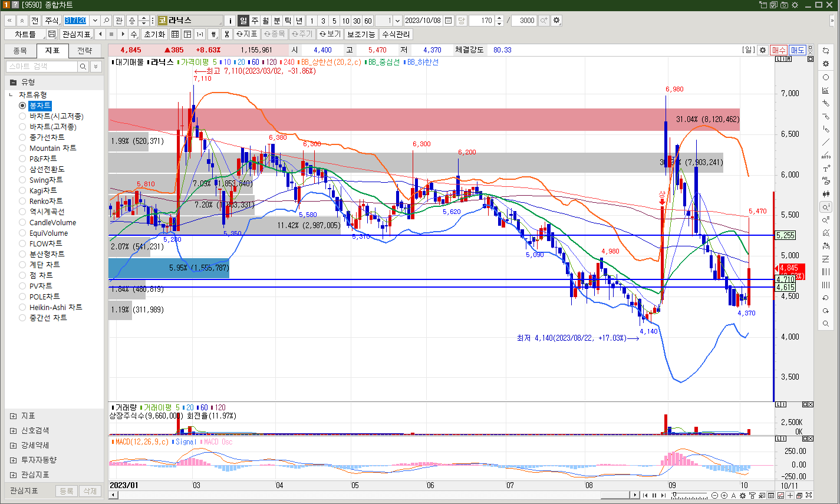
Task: Select the trend line drawing tool
Action: [826, 142]
